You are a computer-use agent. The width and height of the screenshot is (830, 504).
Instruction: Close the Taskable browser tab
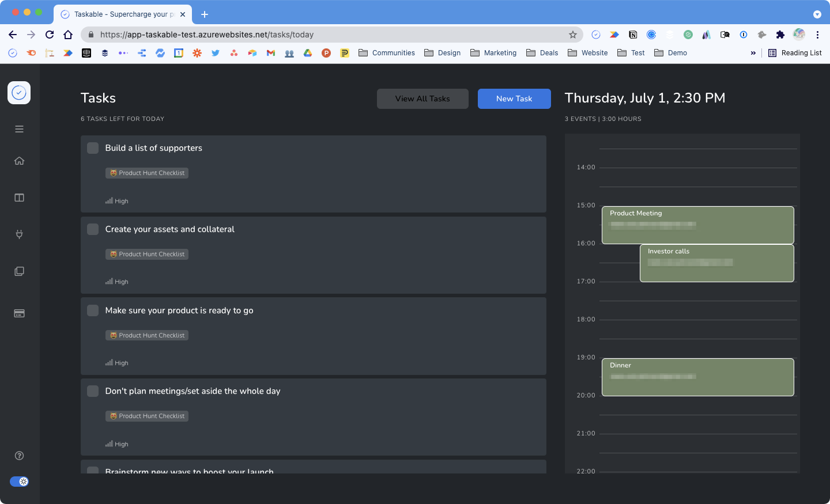(x=183, y=14)
